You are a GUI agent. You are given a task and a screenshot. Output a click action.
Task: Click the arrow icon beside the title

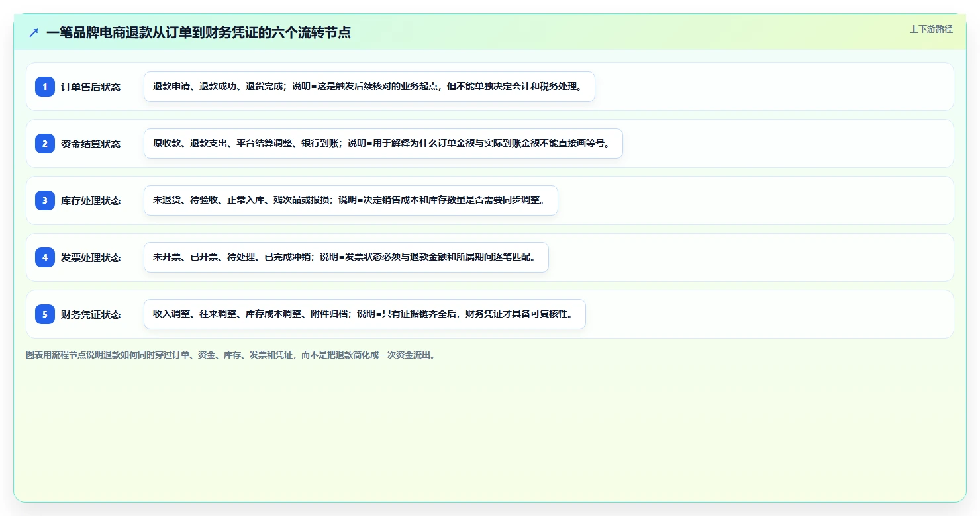tap(34, 32)
